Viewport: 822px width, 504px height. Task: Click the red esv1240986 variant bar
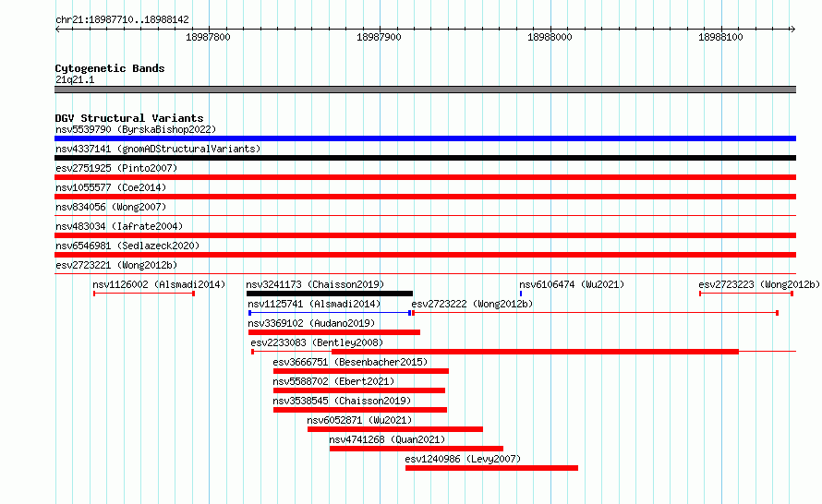[x=491, y=468]
